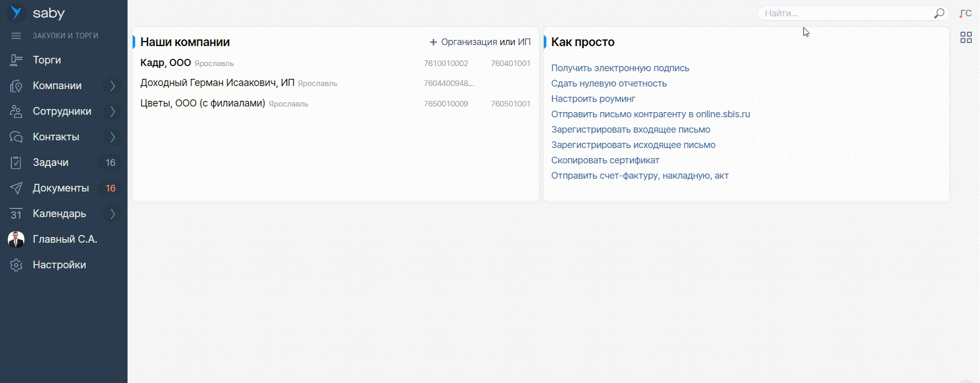Select company Кадр, ООО
Viewport: 980px width, 383px height.
[x=166, y=63]
